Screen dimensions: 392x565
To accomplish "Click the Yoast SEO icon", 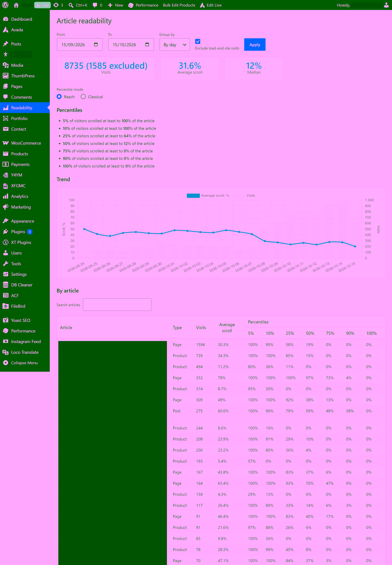I will (6, 320).
